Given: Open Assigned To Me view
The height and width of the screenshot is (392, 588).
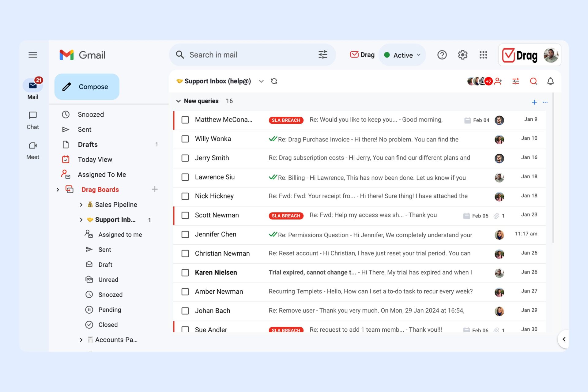Looking at the screenshot, I should pos(102,175).
